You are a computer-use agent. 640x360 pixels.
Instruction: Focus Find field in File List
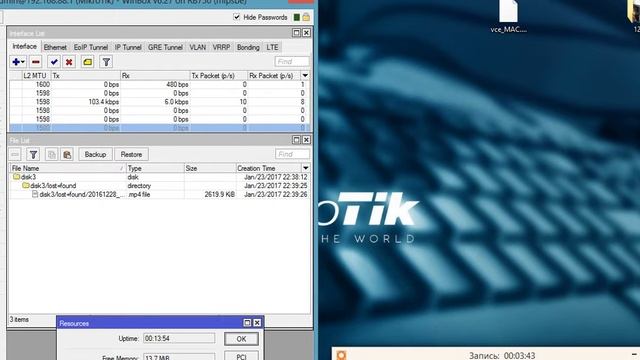click(292, 154)
